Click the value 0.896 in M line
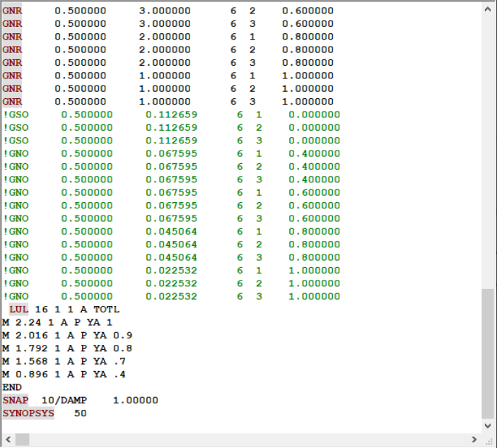This screenshot has width=497, height=448. [x=32, y=375]
